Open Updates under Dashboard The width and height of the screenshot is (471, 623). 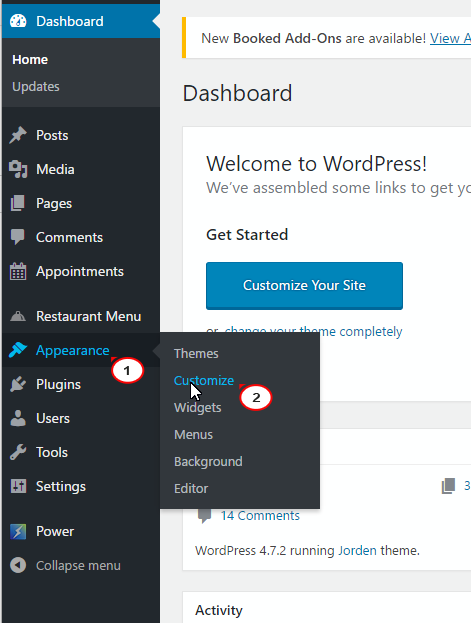[36, 87]
